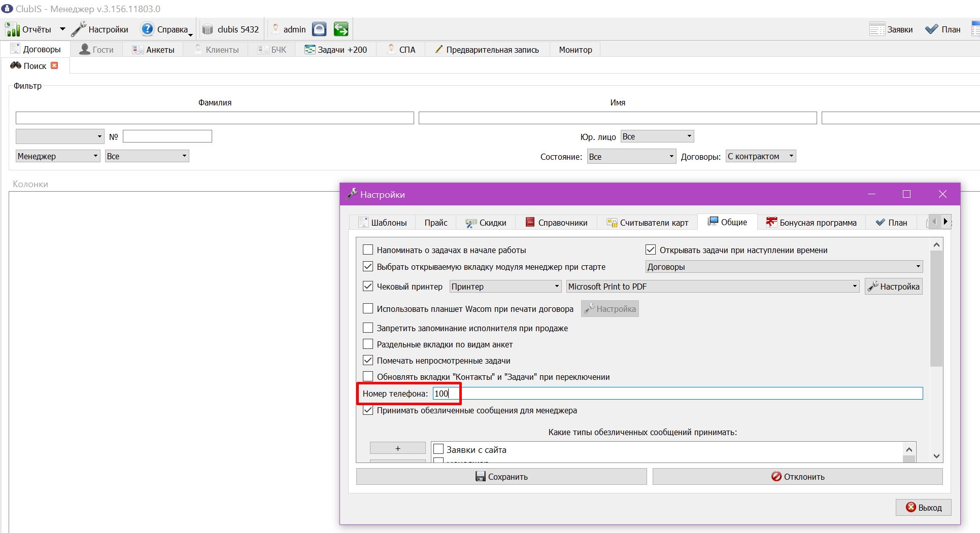Open Предварительная запись tab
The image size is (980, 533).
point(488,50)
